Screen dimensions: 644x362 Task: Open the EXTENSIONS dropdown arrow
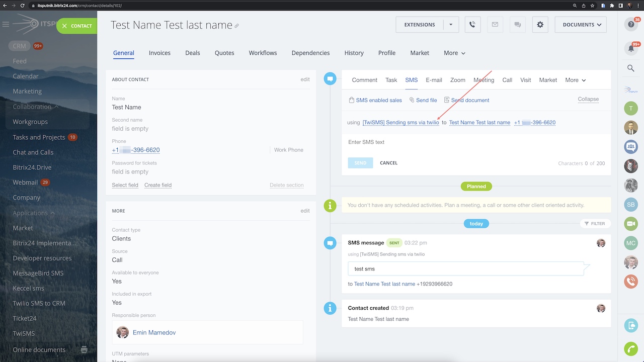pos(451,25)
